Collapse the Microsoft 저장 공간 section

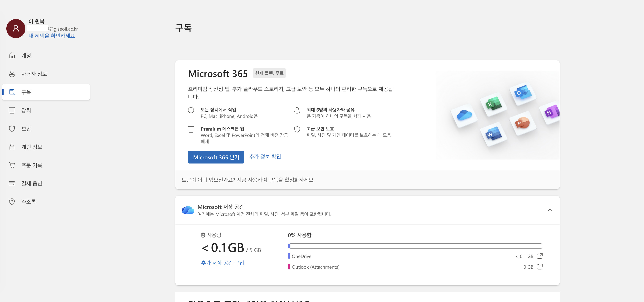[550, 210]
